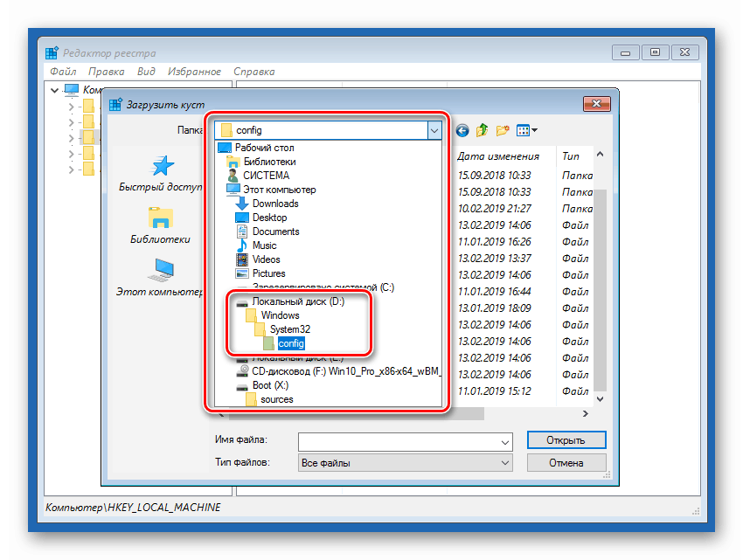Select Библиотеки in the dropdown list

(269, 162)
